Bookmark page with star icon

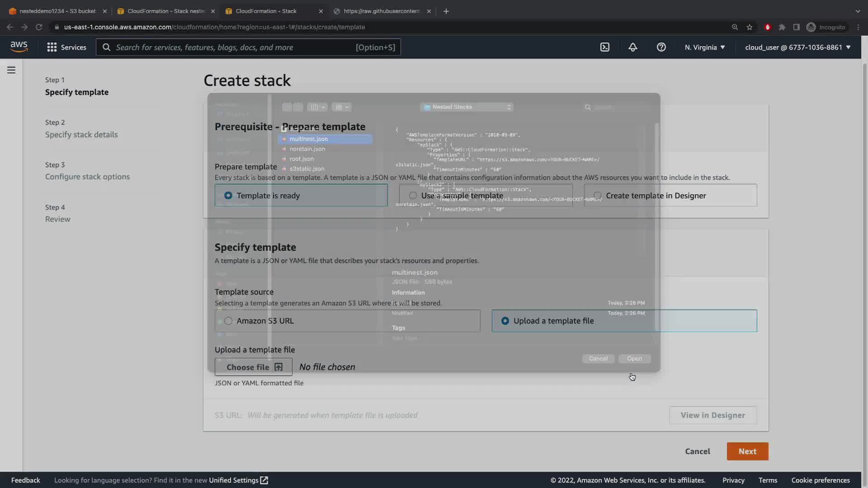pos(750,27)
